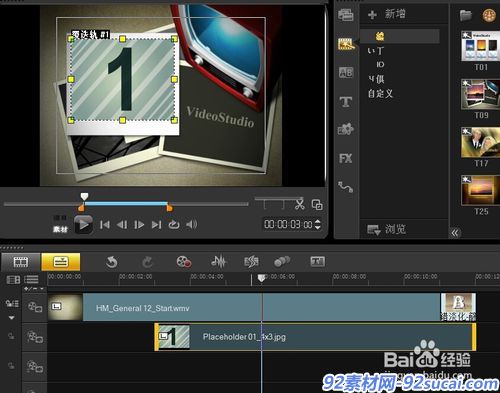This screenshot has height=393, width=500.
Task: Toggle ripple editing icon beside video track
Action: 12,304
